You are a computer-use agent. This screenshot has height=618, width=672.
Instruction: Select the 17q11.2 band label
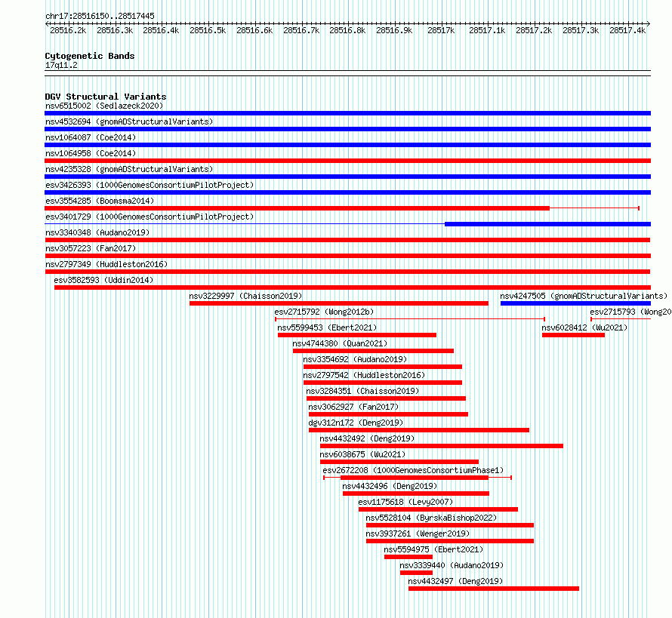(x=61, y=65)
